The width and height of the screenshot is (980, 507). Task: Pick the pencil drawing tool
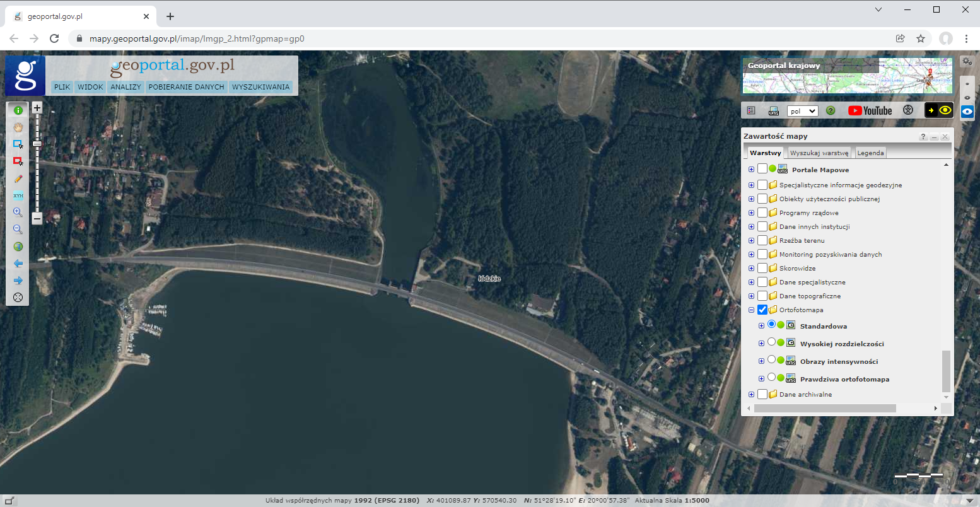tap(18, 179)
